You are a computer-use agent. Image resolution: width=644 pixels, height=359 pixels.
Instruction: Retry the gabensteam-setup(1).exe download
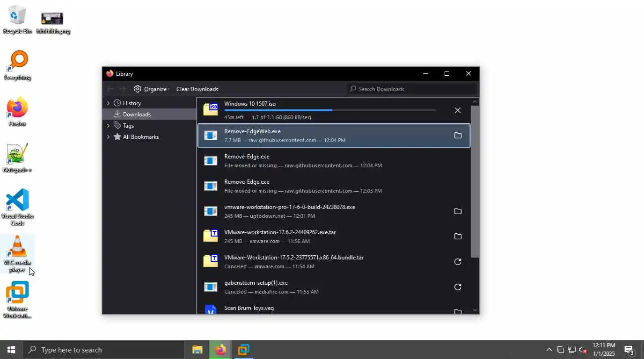[x=458, y=287]
